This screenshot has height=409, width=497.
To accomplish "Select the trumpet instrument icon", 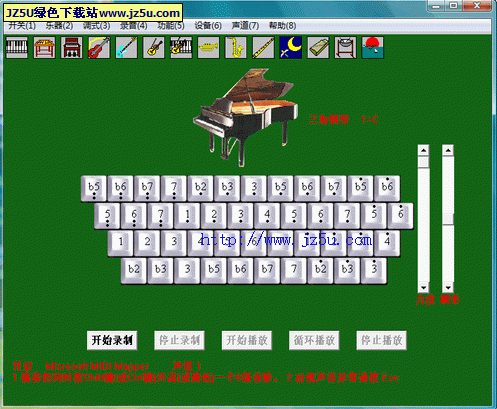I will click(208, 48).
